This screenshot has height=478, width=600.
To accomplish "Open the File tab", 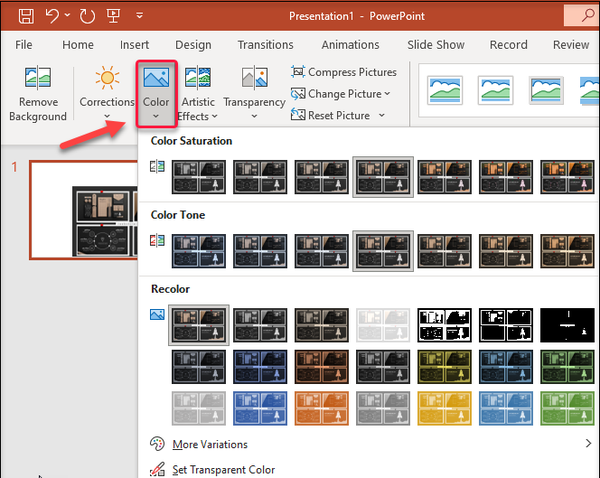I will (24, 45).
